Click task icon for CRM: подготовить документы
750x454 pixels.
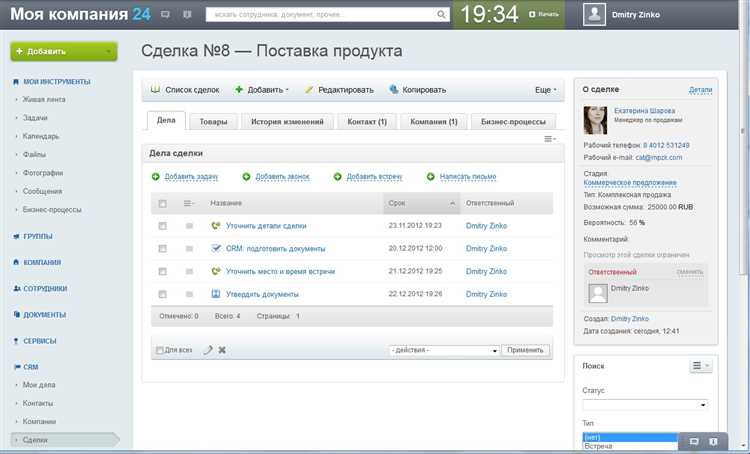[x=216, y=248]
